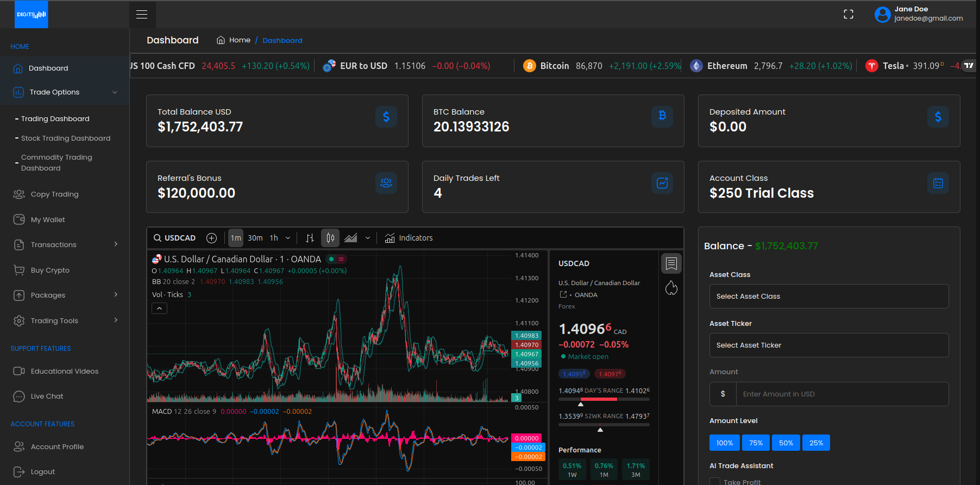980x485 pixels.
Task: Click Account Class list icon
Action: pos(938,183)
